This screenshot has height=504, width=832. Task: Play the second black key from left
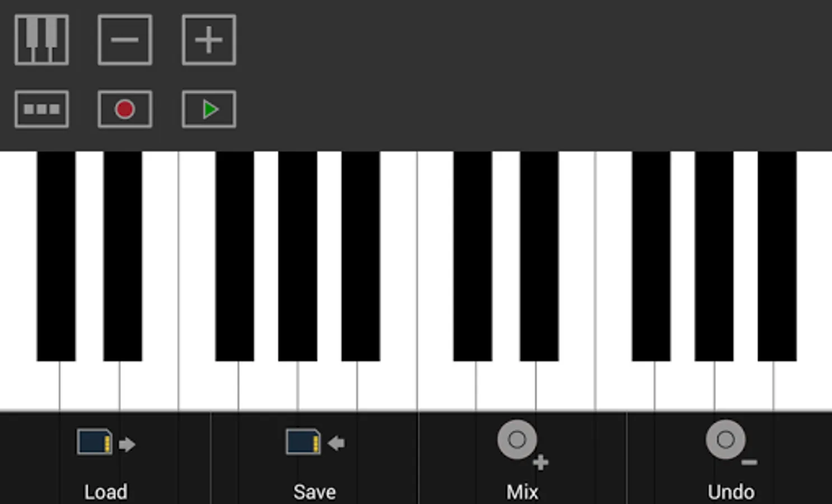(x=123, y=256)
